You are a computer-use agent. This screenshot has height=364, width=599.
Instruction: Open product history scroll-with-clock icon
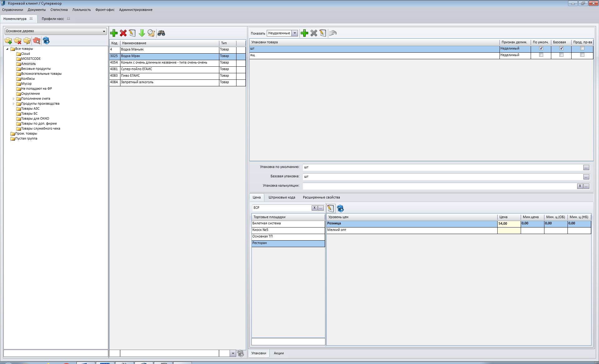151,33
